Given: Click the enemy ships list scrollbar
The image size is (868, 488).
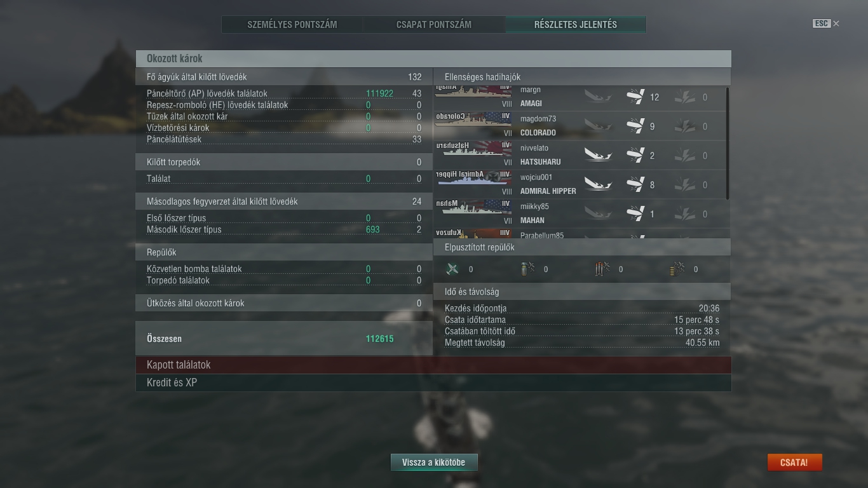Looking at the screenshot, I should click(728, 144).
